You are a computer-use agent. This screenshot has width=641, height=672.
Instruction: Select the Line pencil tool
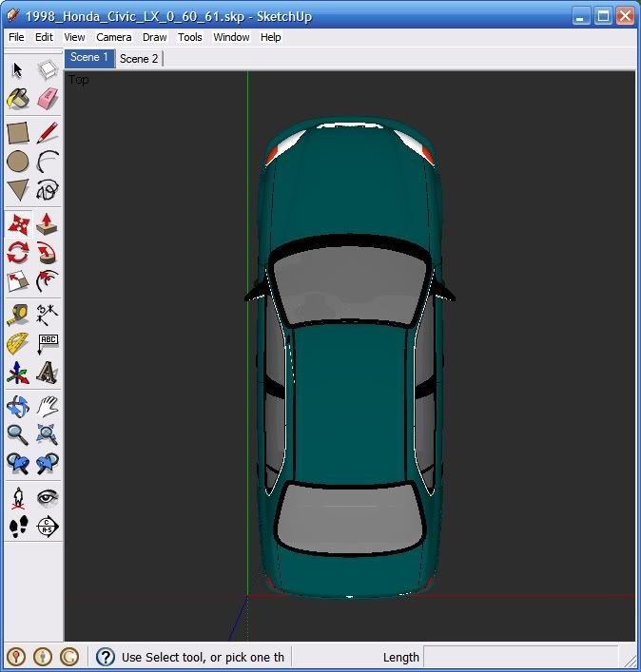click(48, 133)
